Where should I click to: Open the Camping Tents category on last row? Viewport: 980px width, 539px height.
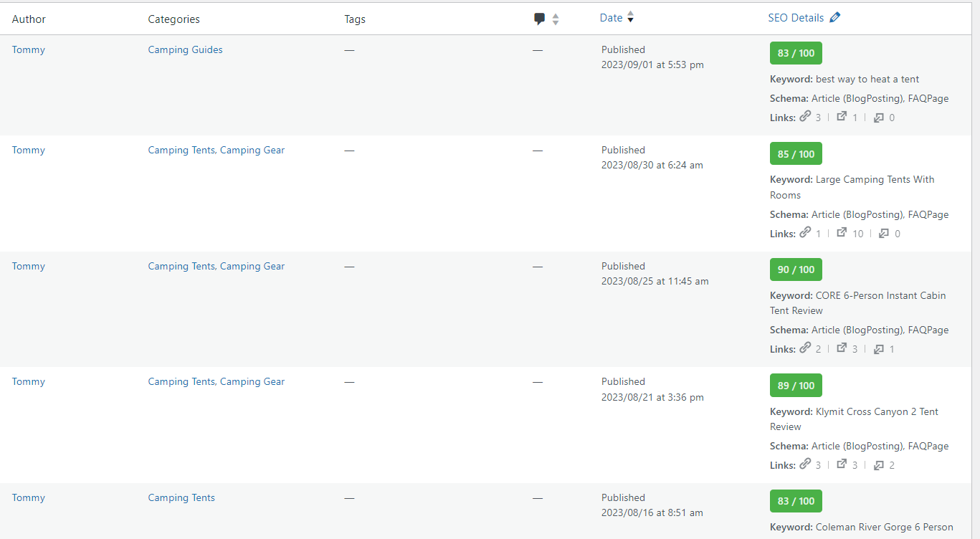pos(181,497)
